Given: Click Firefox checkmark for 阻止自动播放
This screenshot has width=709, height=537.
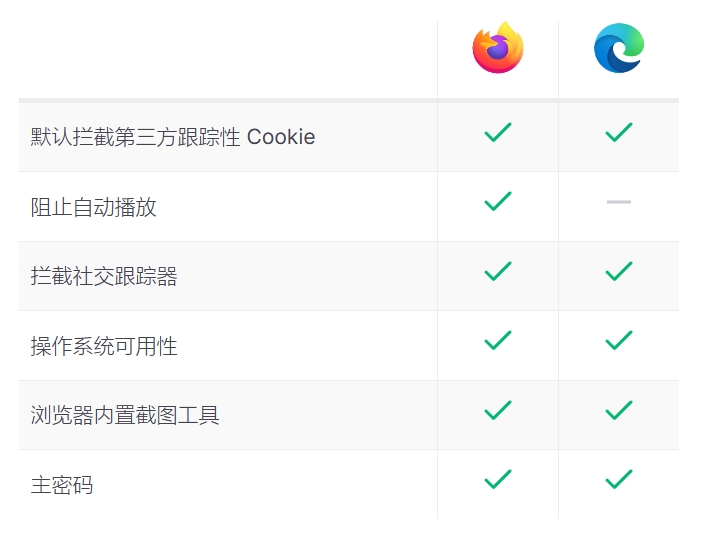Looking at the screenshot, I should click(498, 201).
